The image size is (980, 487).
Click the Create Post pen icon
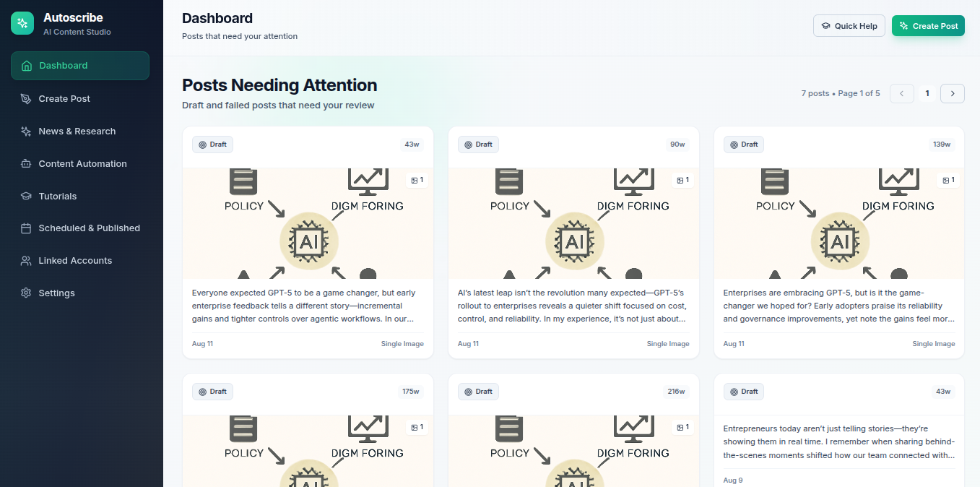click(26, 99)
